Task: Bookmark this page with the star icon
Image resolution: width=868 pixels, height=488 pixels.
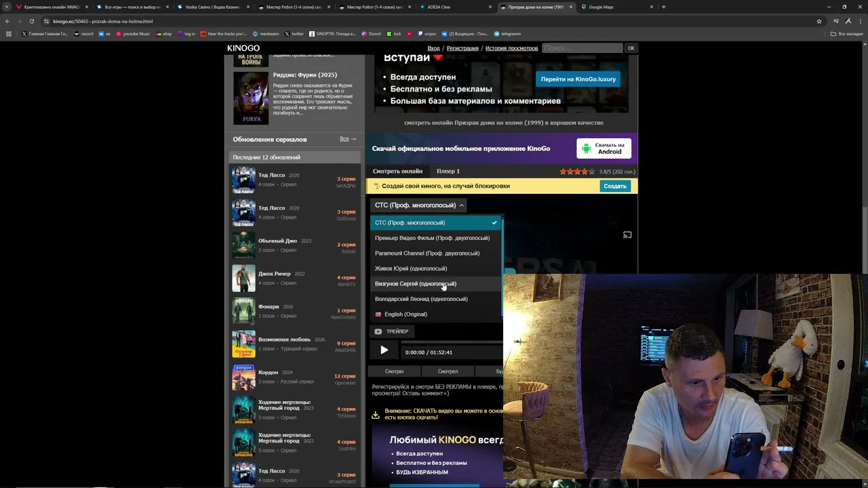Action: pos(819,21)
